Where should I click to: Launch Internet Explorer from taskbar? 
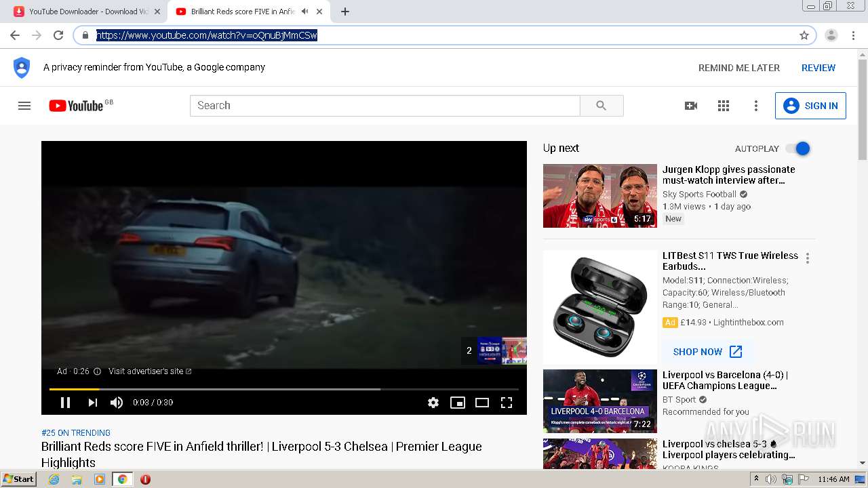54,479
